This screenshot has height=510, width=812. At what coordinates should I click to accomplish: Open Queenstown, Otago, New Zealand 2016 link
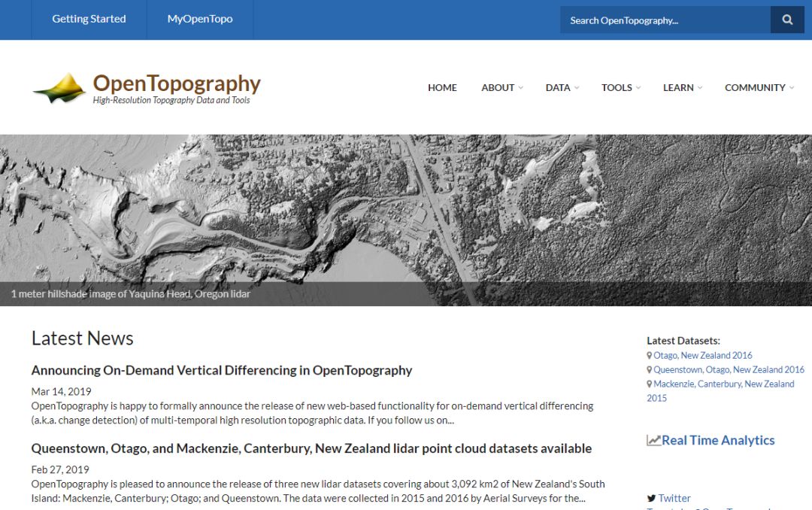729,369
